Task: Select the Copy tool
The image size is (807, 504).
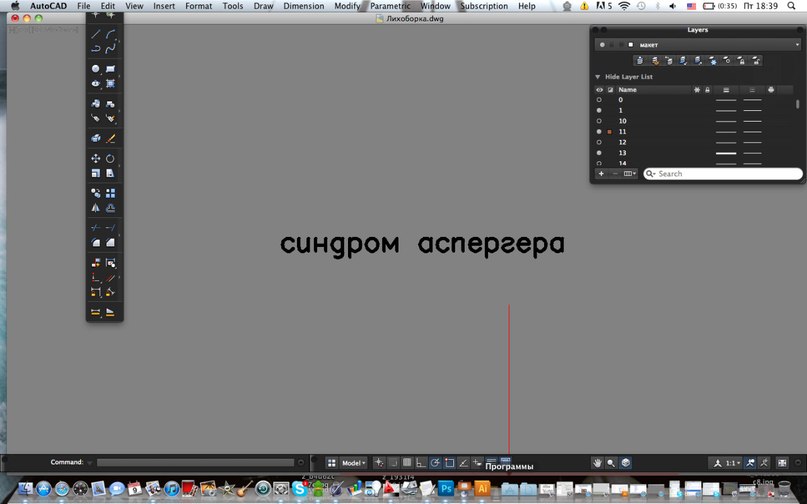Action: [x=96, y=193]
